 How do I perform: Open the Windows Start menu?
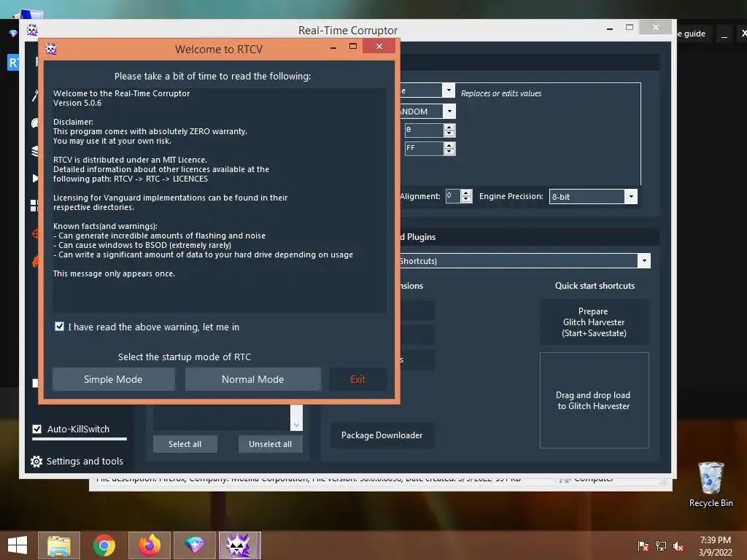[18, 545]
